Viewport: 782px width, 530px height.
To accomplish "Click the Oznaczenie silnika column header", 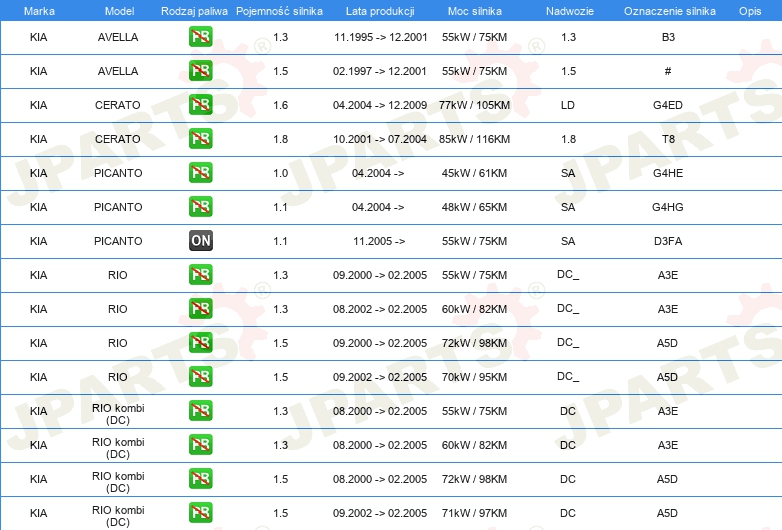I will click(x=669, y=11).
